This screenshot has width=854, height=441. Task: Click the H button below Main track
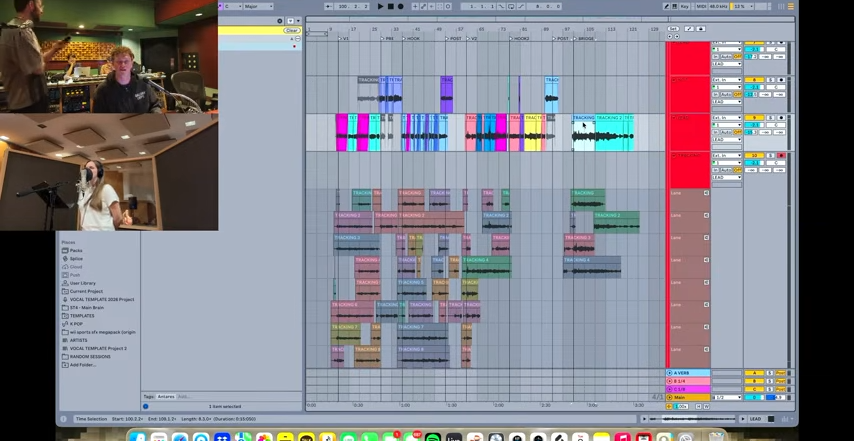[700, 406]
